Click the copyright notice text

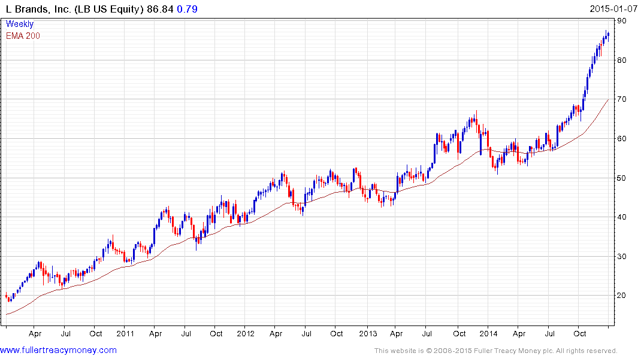(x=496, y=351)
